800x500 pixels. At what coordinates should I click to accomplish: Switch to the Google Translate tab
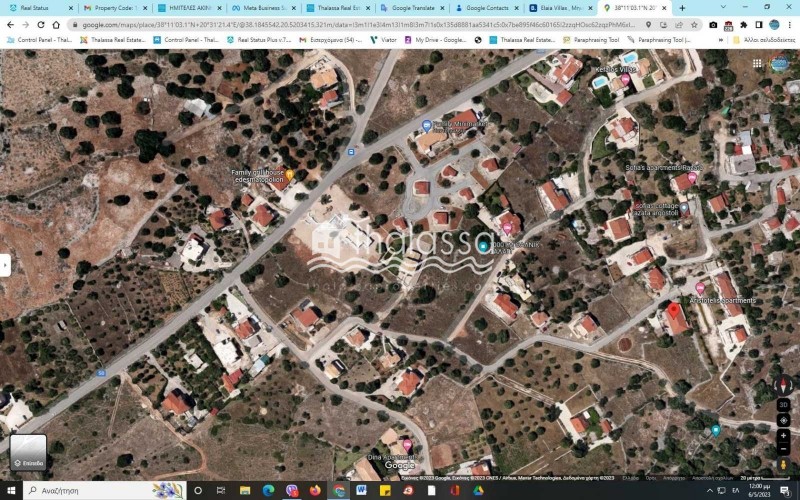(411, 8)
